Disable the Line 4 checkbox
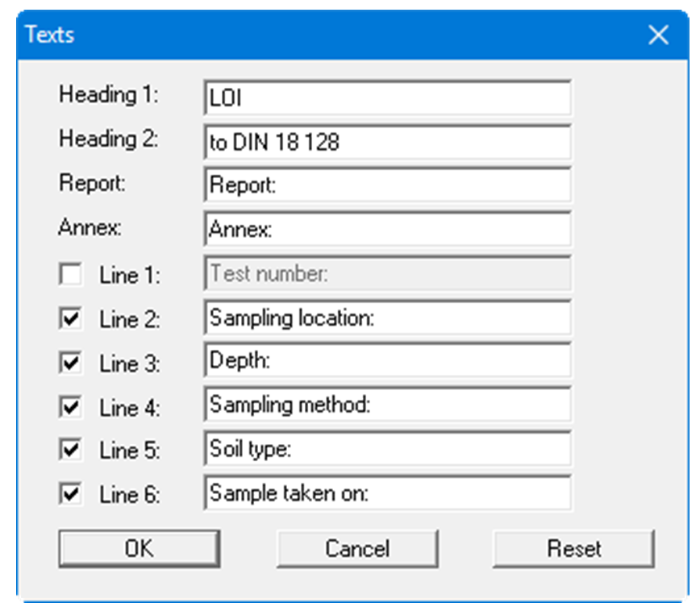 click(x=70, y=407)
